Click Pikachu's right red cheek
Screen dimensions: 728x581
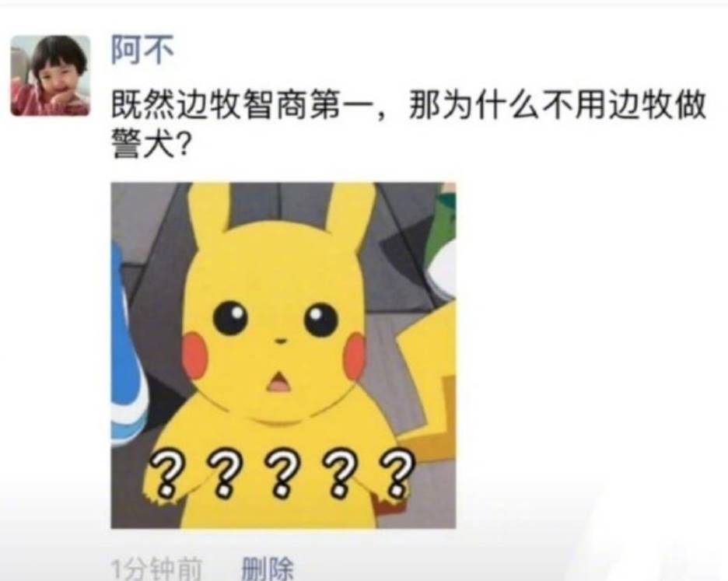355,355
